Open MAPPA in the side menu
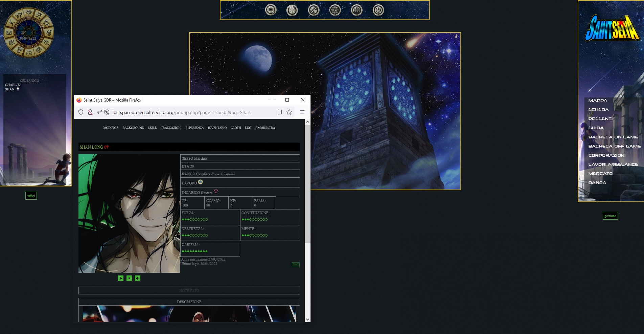644x334 pixels. pyautogui.click(x=598, y=101)
